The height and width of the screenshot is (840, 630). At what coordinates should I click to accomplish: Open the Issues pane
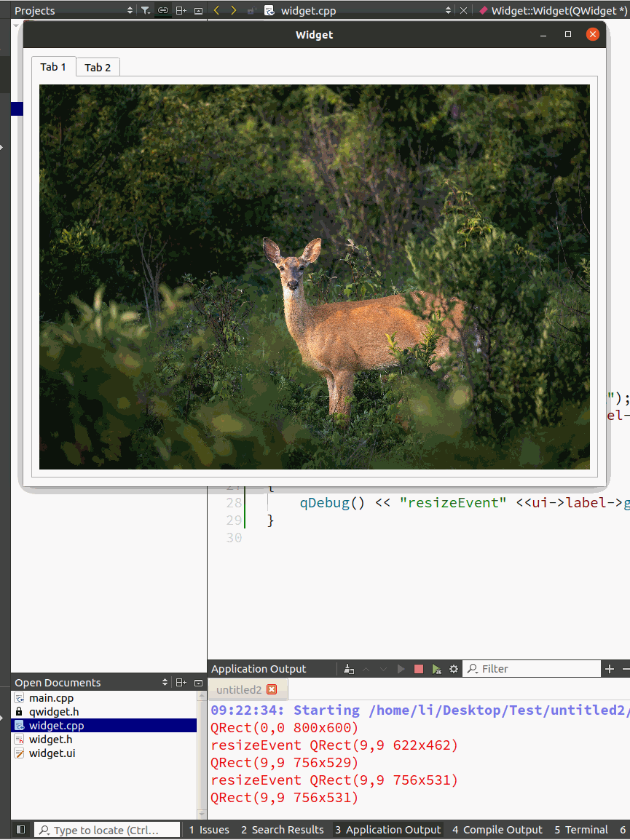[209, 830]
